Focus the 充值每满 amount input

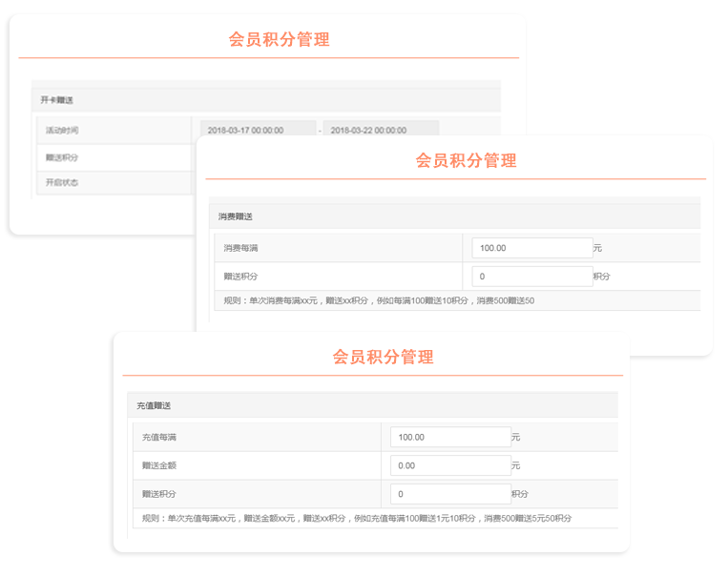point(450,437)
